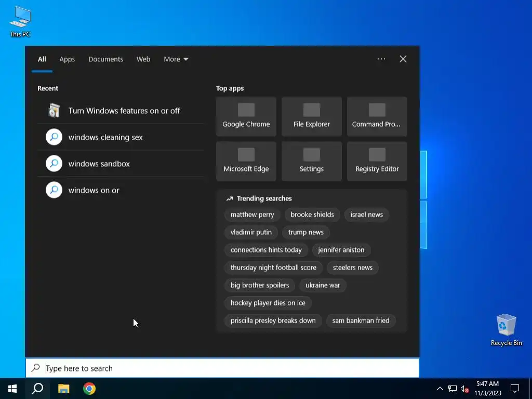
Task: Switch to the Apps search tab
Action: pos(67,59)
